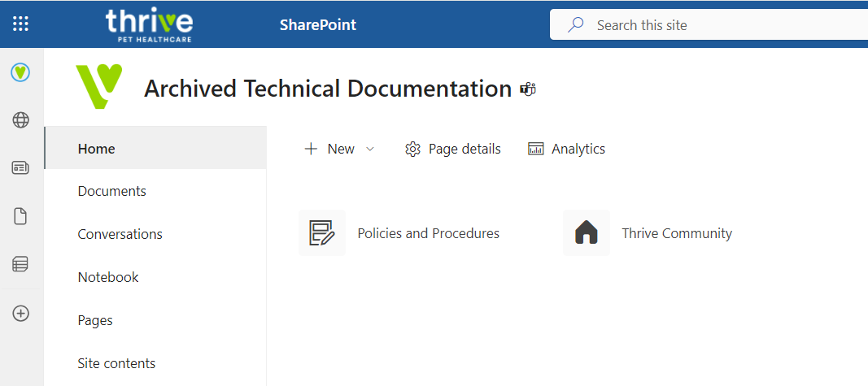Click the Teams icon beside site title

pyautogui.click(x=528, y=89)
